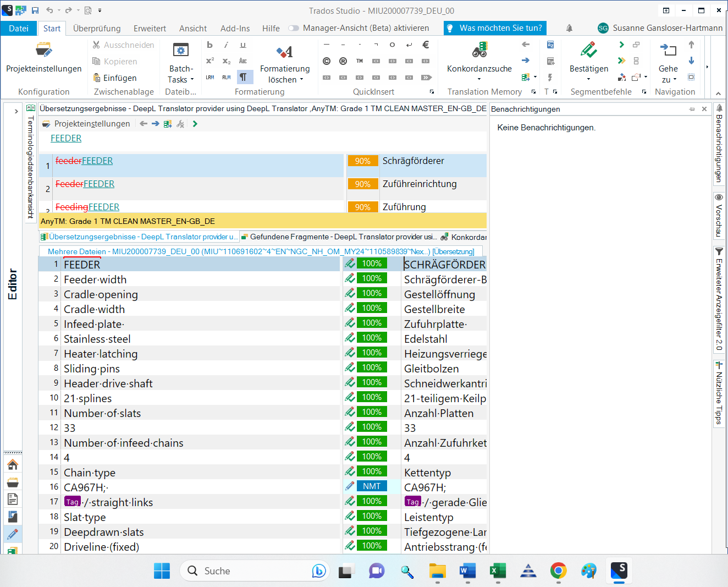Viewport: 728px width, 587px height.
Task: Open the Vorschau side tab
Action: 719,215
